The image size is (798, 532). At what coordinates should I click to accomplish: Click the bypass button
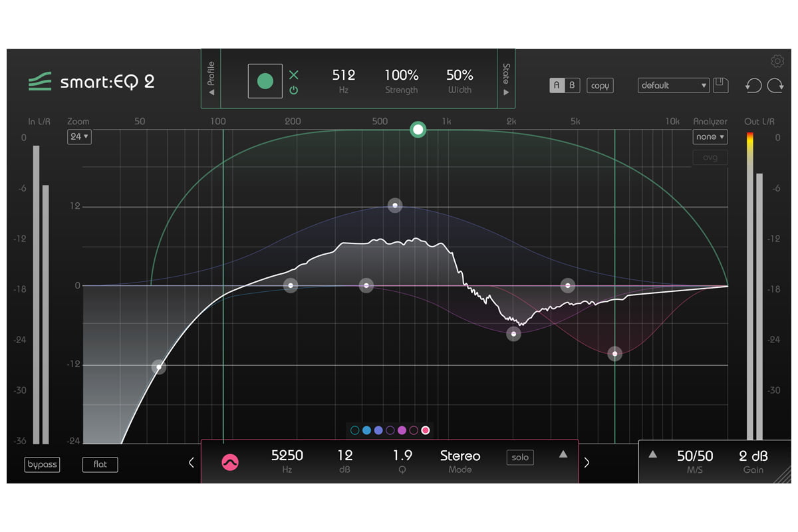point(42,464)
